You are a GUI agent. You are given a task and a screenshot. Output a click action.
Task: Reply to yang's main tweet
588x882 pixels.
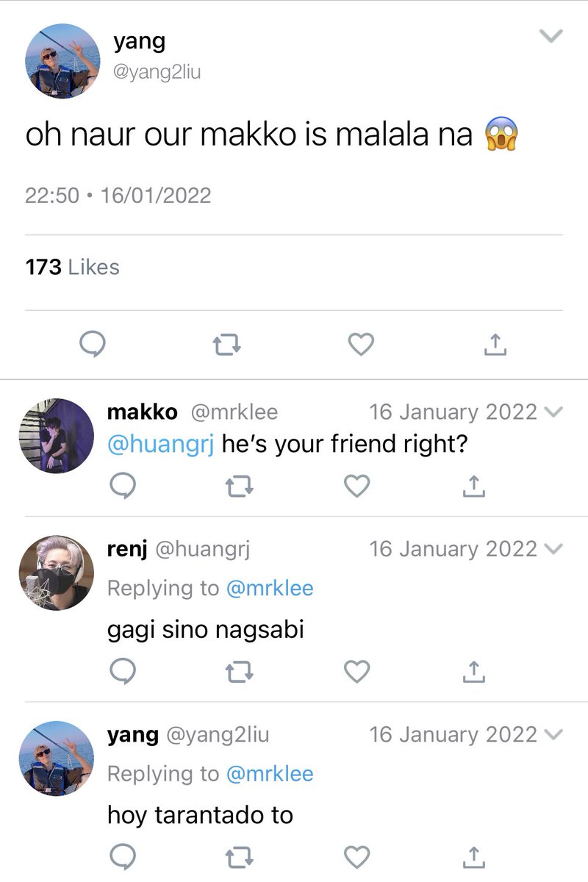click(x=92, y=343)
